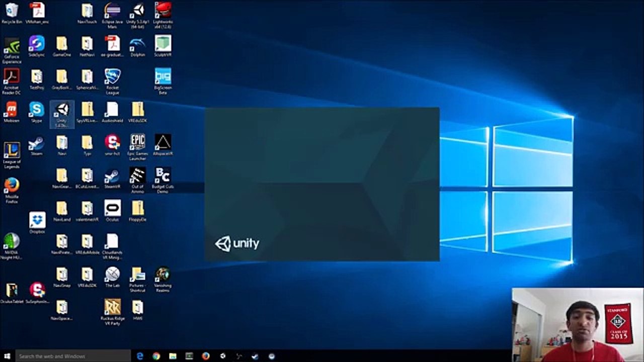
Task: Open the VMohan_enc PDF file
Action: click(37, 13)
